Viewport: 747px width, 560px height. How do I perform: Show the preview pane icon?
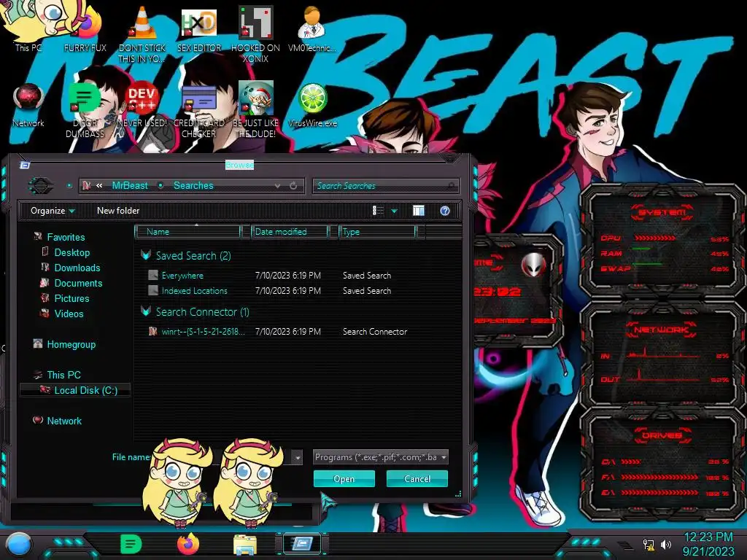point(418,211)
